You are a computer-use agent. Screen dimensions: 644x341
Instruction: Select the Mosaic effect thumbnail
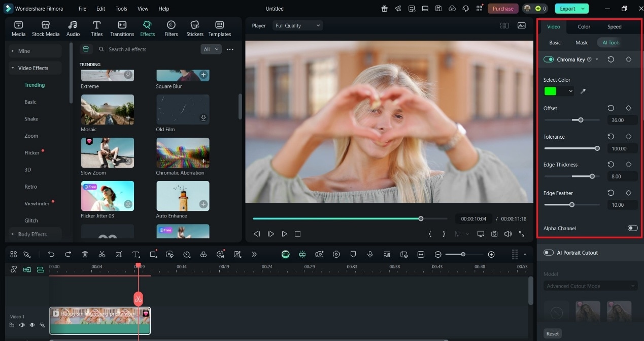click(x=108, y=110)
